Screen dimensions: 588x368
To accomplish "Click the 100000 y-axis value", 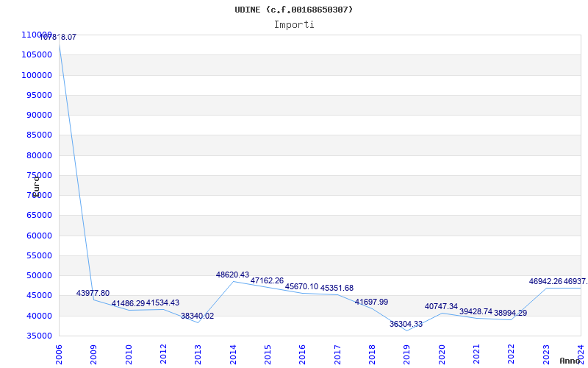I will 37,75.
